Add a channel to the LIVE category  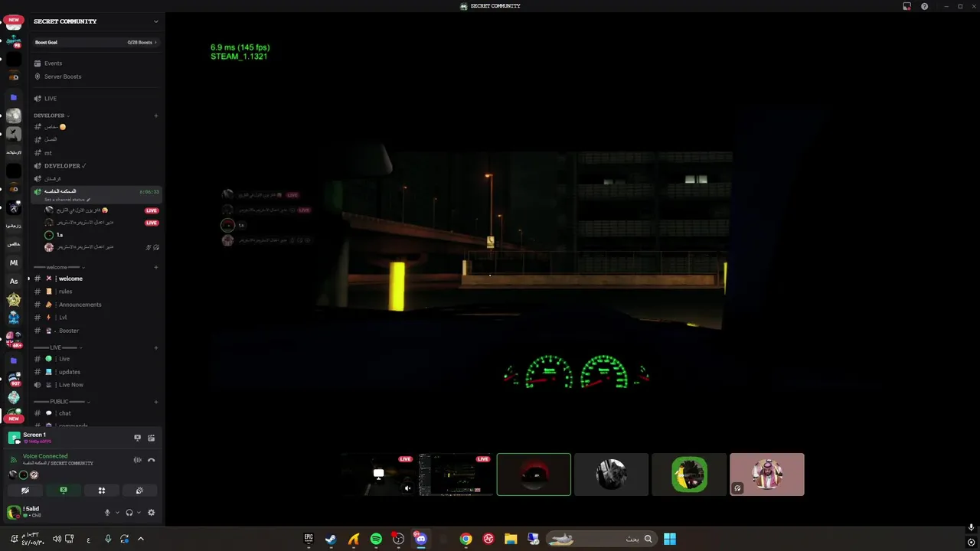point(156,347)
